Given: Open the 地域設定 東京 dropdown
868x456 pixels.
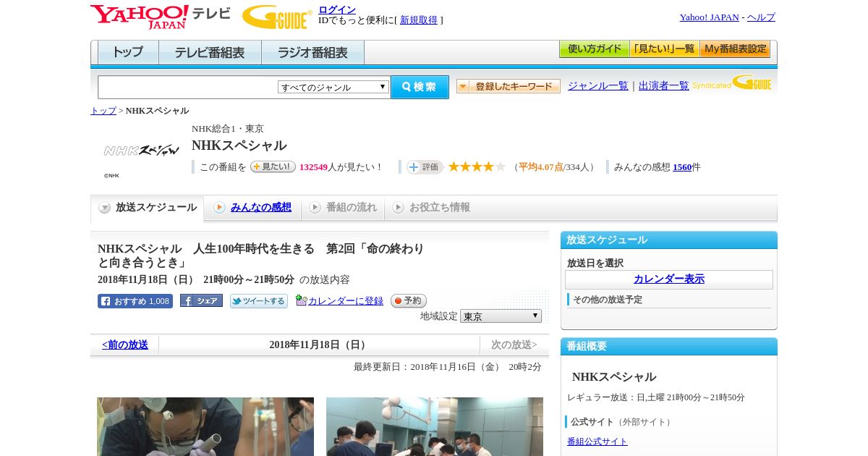Looking at the screenshot, I should point(501,316).
